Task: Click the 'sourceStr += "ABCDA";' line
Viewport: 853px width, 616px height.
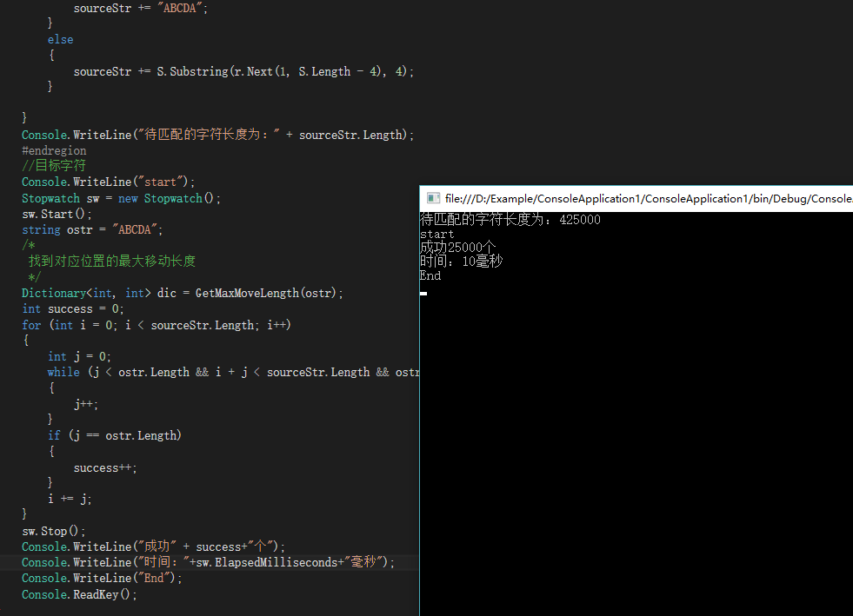Action: click(x=140, y=8)
